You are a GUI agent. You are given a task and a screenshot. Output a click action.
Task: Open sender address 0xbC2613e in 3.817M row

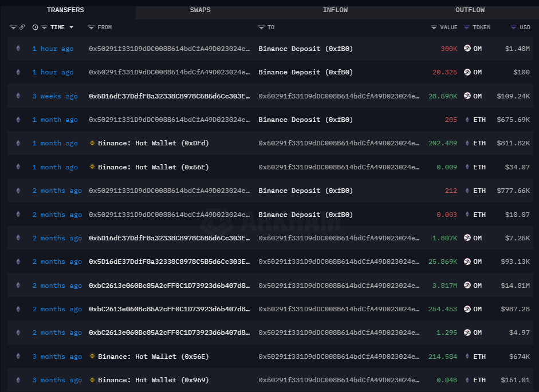169,286
